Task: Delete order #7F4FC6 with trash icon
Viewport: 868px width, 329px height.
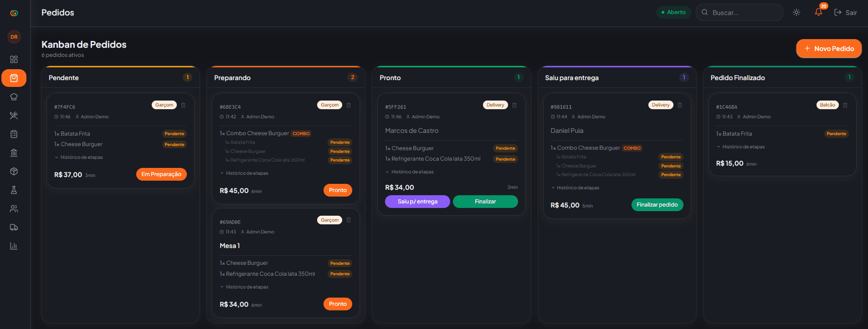Action: pyautogui.click(x=183, y=105)
